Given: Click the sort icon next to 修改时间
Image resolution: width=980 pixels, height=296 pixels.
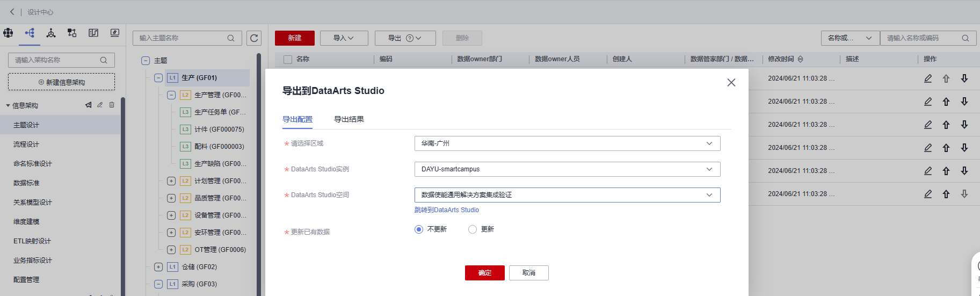Looking at the screenshot, I should (801, 59).
